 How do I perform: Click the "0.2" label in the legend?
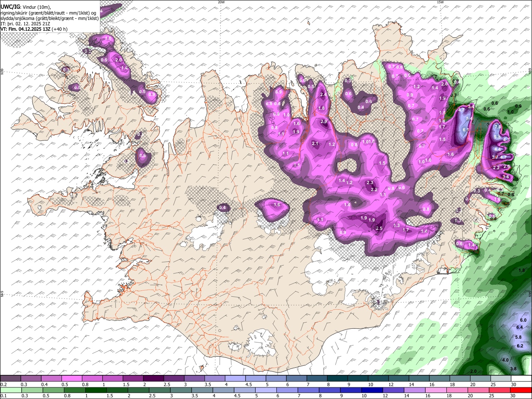coord(3,384)
